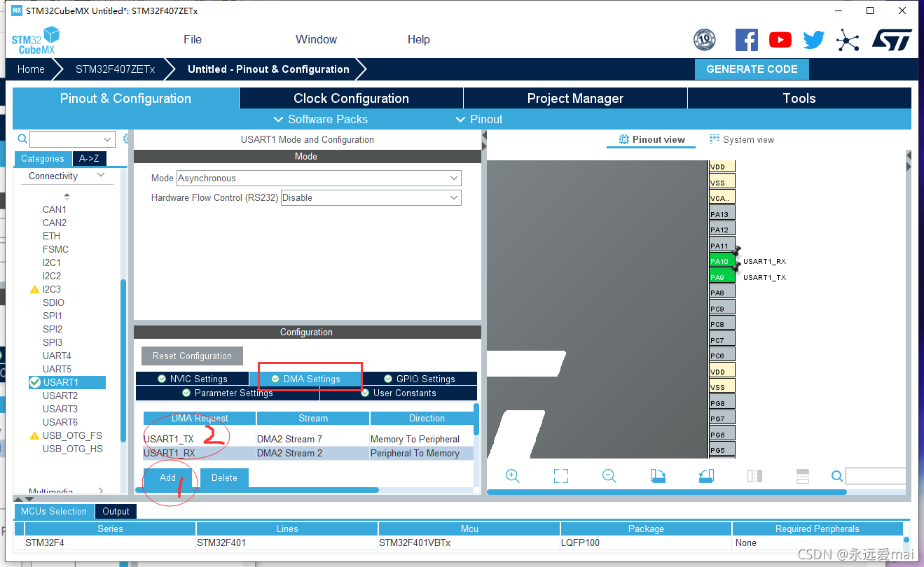Open the categories settings gear
The image size is (924, 567).
point(126,139)
